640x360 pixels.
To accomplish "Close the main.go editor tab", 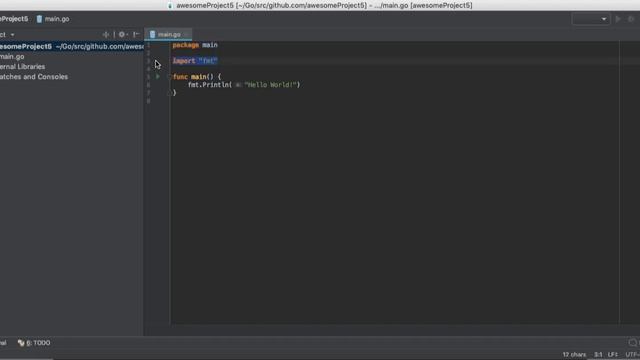I will tap(186, 35).
